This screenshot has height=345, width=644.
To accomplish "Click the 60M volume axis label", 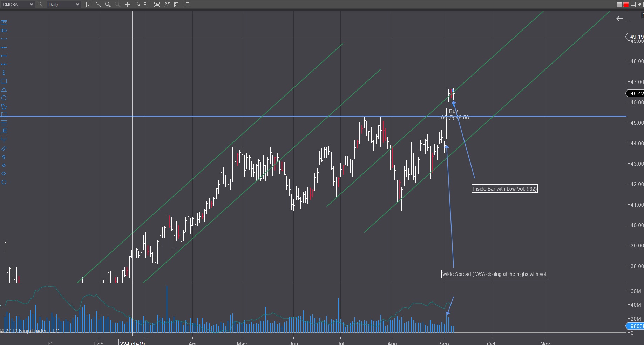I will [x=636, y=291].
